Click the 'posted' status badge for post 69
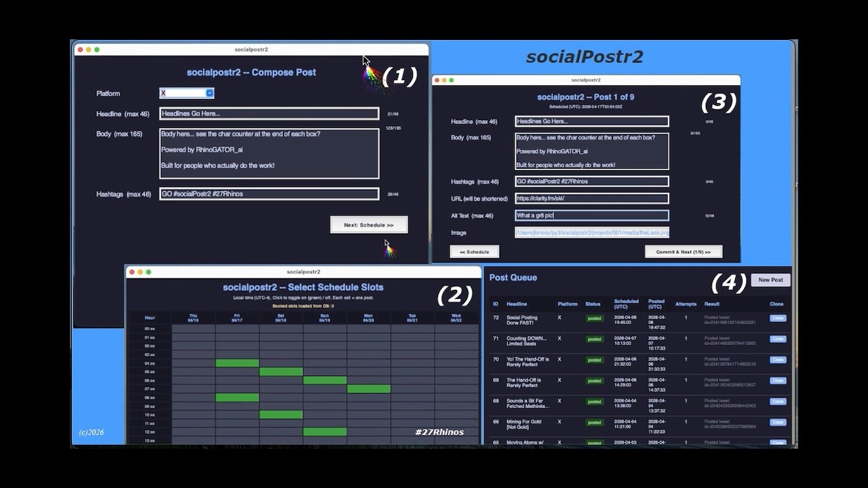 pyautogui.click(x=595, y=381)
